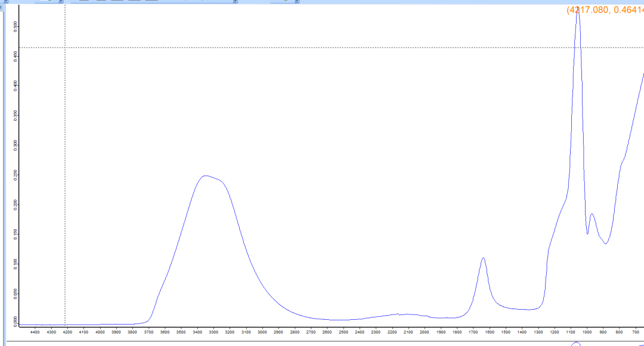
Task: Select the horizontal dotted cursor line
Action: click(298, 48)
